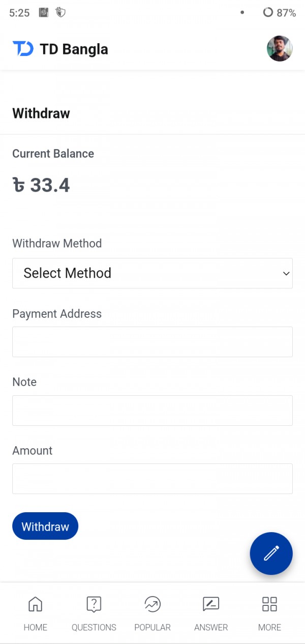Open the Answer icon in bottom navigation

pyautogui.click(x=211, y=604)
